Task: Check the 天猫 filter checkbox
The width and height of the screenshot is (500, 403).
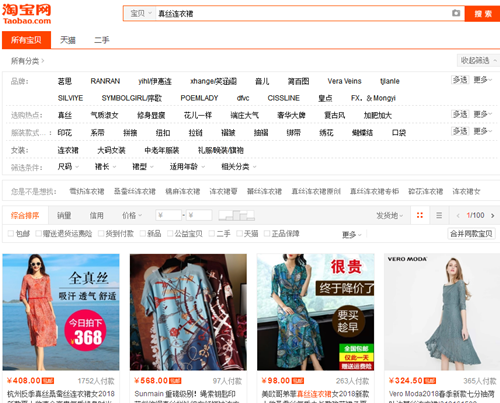Action: pos(239,234)
